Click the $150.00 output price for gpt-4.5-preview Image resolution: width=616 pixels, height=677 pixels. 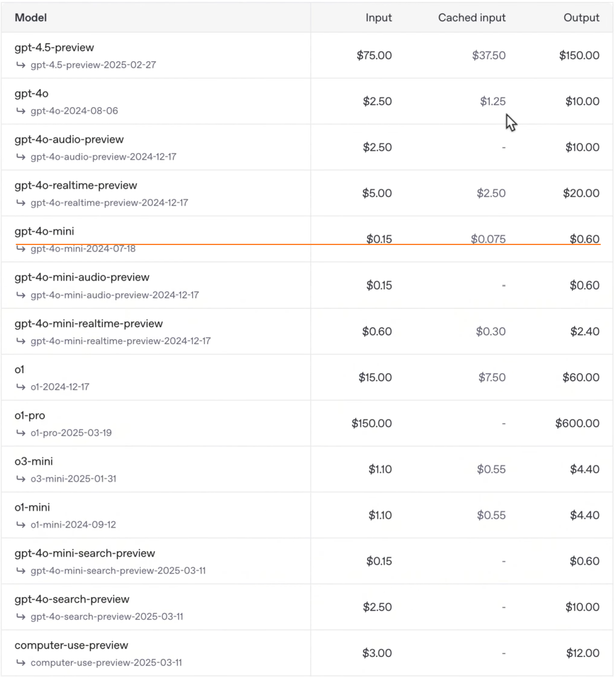(579, 56)
